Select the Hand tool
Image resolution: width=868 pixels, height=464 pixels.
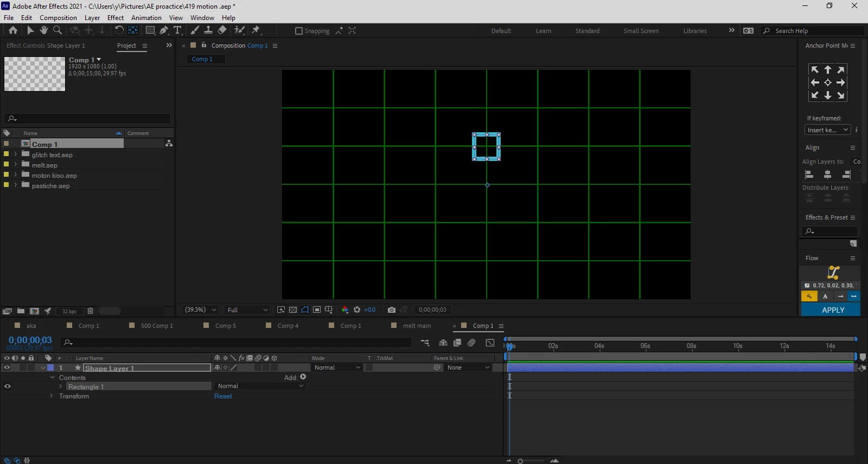[x=44, y=30]
